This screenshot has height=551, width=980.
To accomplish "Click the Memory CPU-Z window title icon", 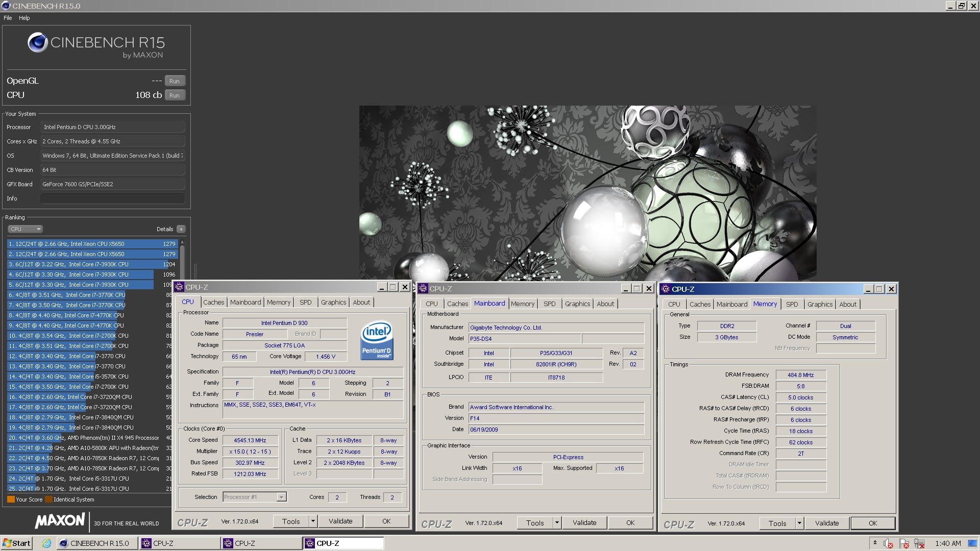I will click(x=666, y=289).
